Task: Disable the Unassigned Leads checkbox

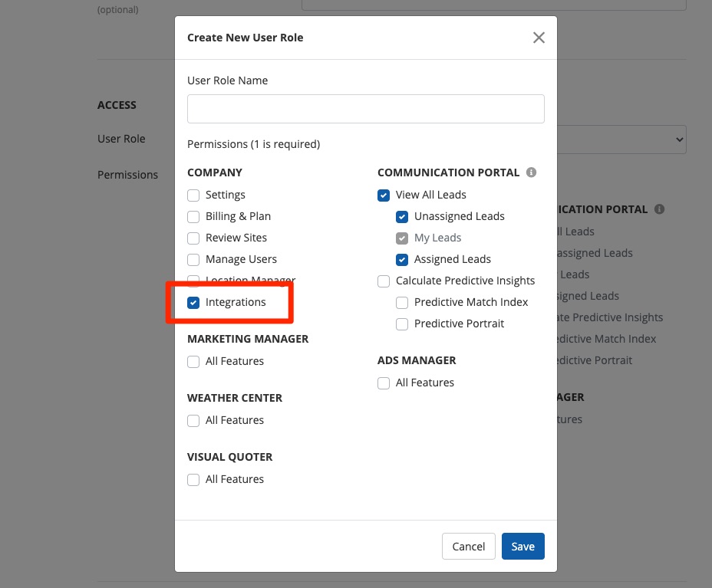Action: (x=402, y=217)
